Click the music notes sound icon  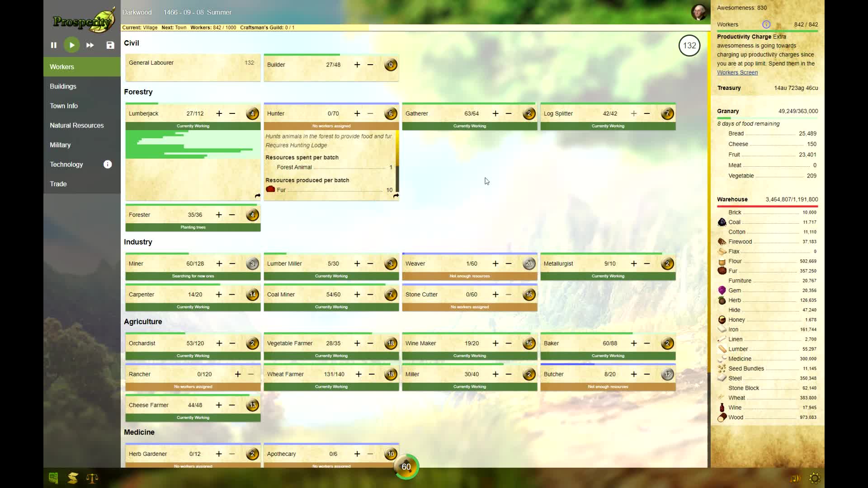click(x=795, y=478)
